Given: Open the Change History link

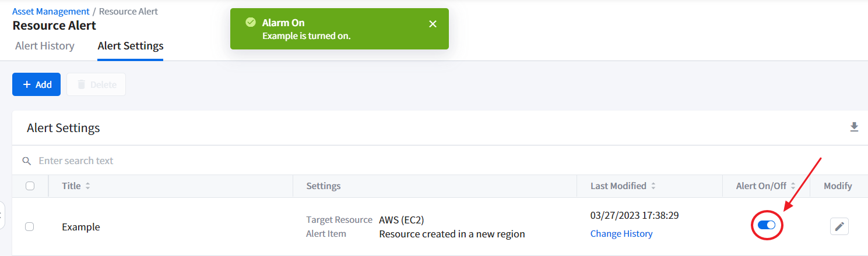Looking at the screenshot, I should click(621, 234).
